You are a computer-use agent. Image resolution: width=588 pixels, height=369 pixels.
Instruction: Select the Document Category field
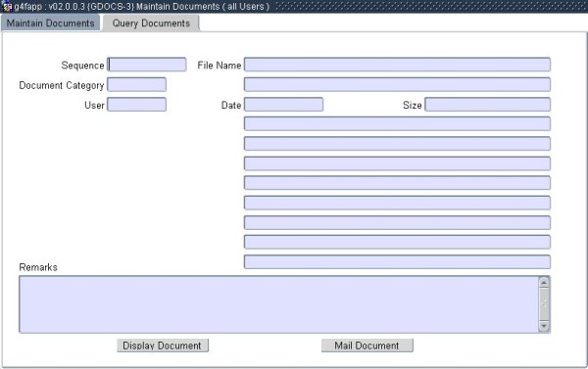coord(136,84)
